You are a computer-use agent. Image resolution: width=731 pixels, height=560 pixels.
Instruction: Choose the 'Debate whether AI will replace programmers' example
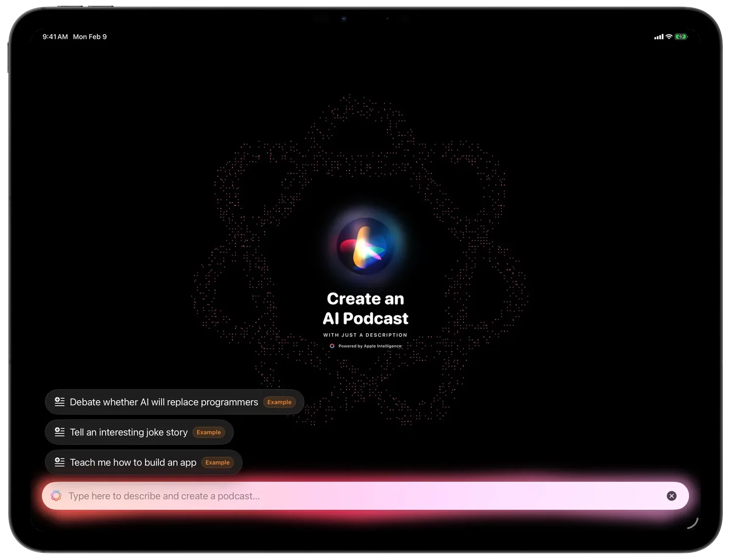(174, 402)
